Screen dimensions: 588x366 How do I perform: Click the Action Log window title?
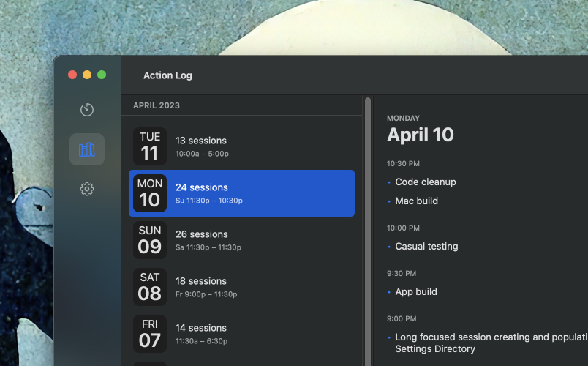(167, 75)
